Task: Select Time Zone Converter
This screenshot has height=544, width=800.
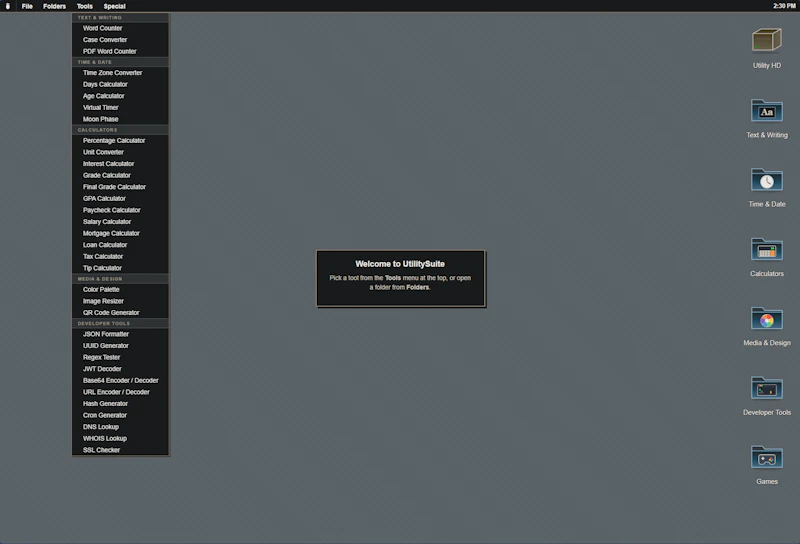Action: coord(120,72)
